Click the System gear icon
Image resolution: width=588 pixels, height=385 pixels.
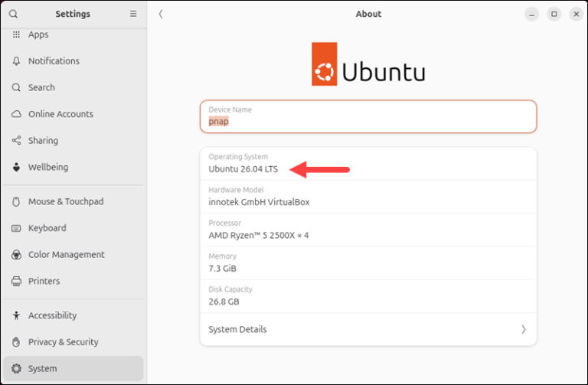click(16, 368)
